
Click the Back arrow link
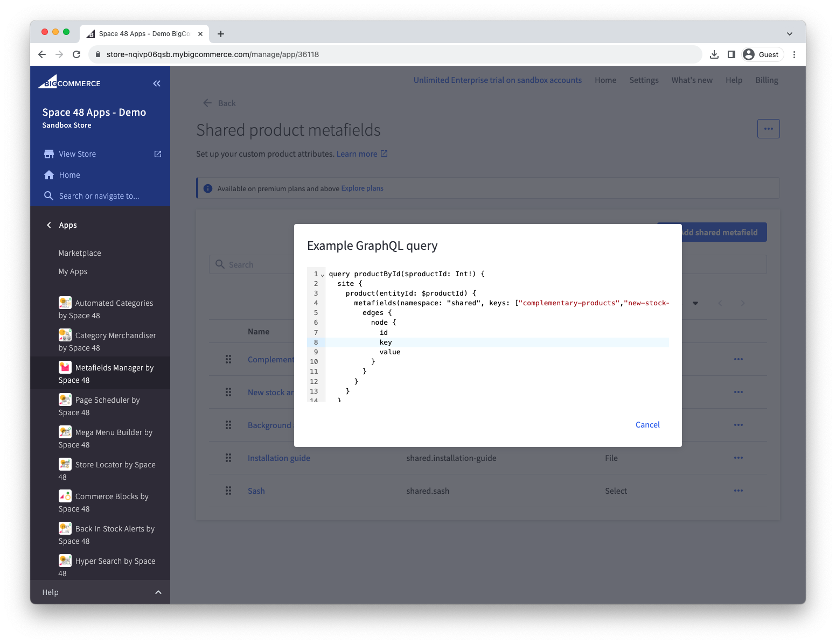point(219,103)
